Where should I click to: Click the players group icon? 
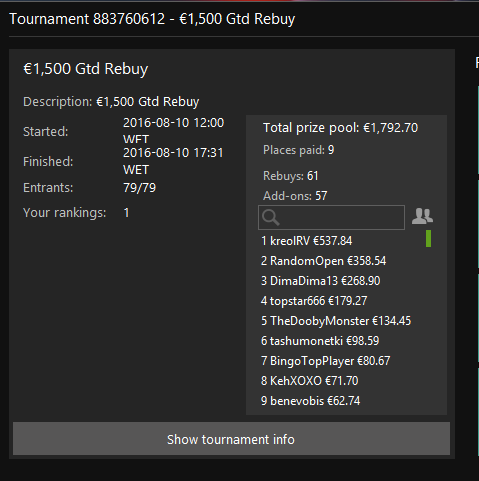(x=422, y=216)
